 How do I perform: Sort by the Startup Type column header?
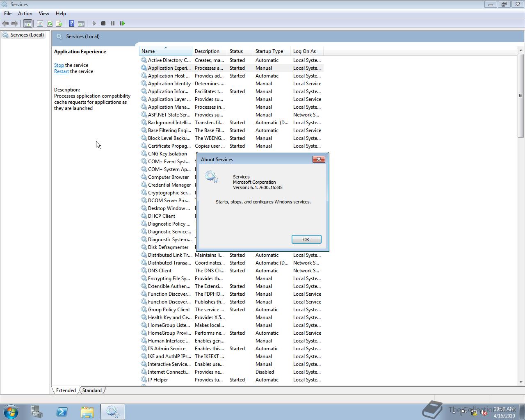tap(272, 51)
